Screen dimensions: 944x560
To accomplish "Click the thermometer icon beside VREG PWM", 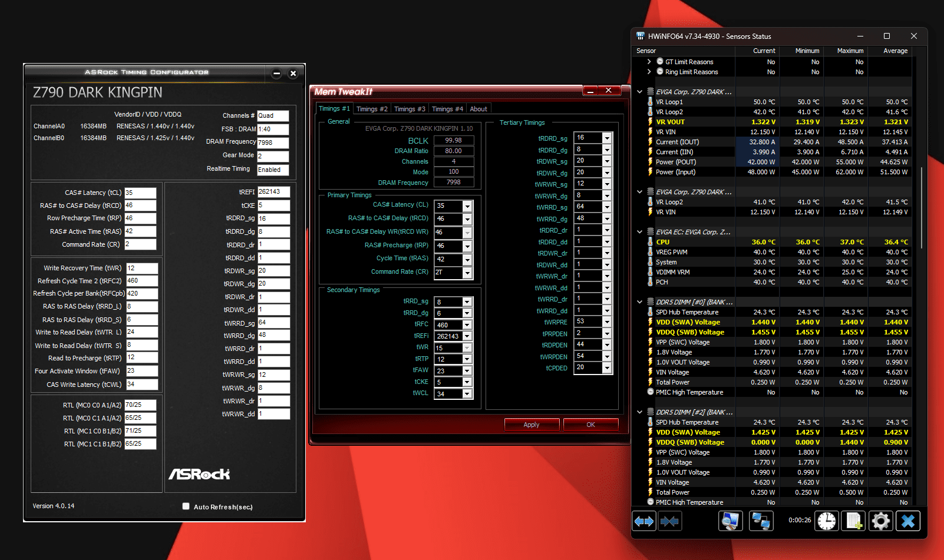I will (x=651, y=252).
